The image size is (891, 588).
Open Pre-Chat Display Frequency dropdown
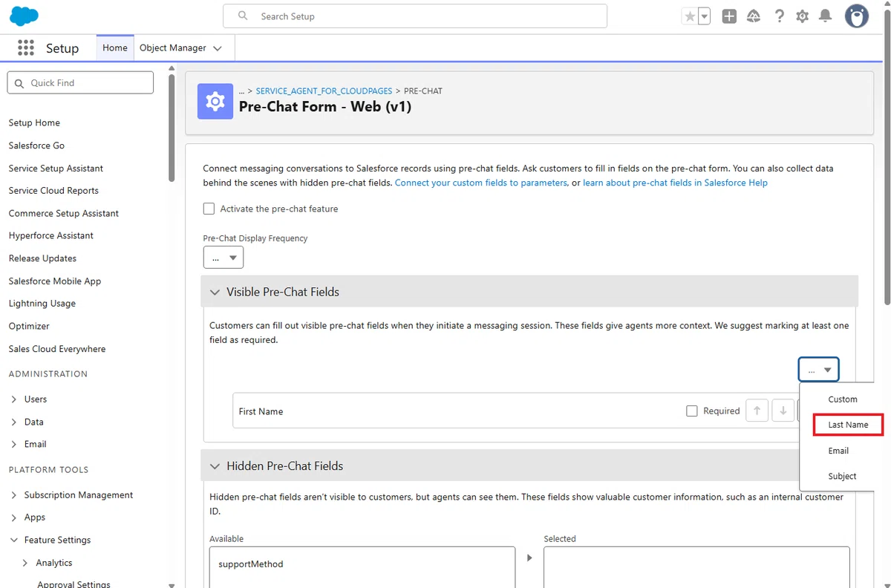point(223,258)
